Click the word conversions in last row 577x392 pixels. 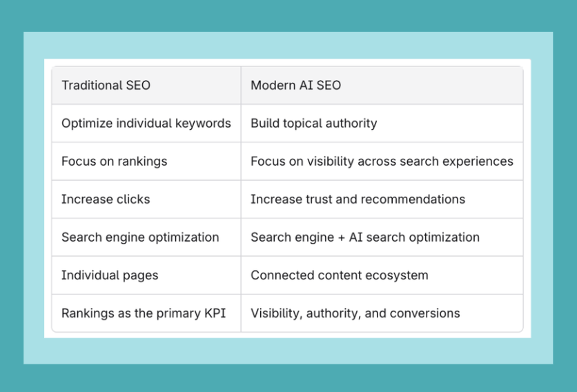pos(424,313)
